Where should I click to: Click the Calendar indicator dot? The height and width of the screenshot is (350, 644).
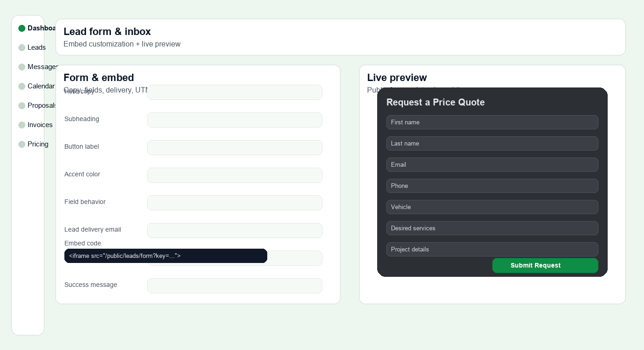coord(22,86)
